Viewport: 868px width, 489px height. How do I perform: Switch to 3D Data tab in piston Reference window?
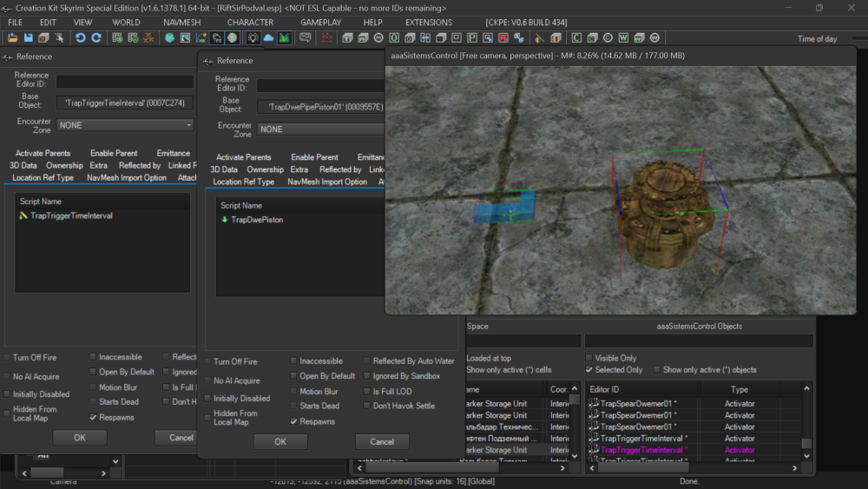(224, 169)
